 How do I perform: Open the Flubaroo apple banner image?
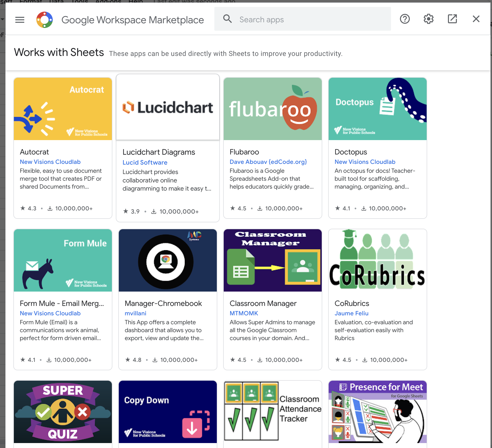point(272,109)
